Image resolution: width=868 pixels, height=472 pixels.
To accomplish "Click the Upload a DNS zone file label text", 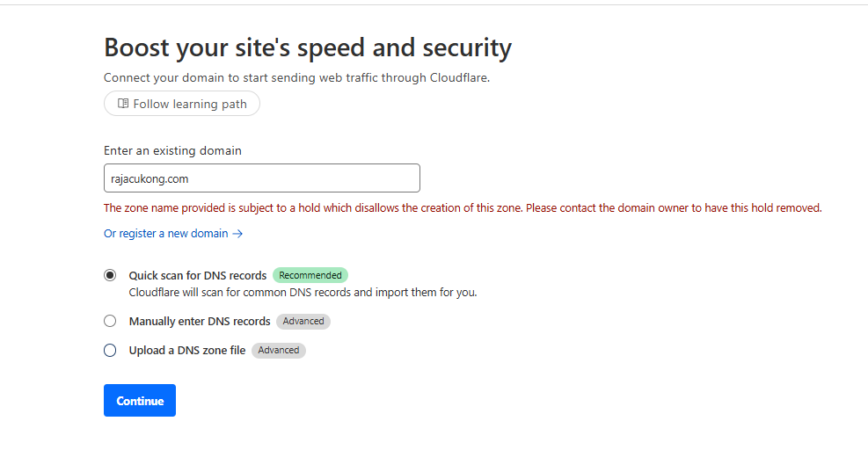I will click(x=187, y=351).
